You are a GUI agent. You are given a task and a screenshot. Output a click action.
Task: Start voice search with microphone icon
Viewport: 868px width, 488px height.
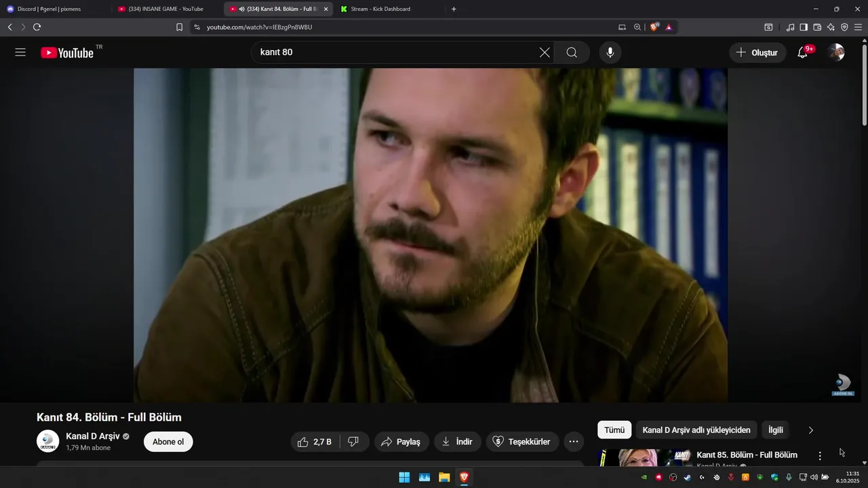[x=610, y=52]
